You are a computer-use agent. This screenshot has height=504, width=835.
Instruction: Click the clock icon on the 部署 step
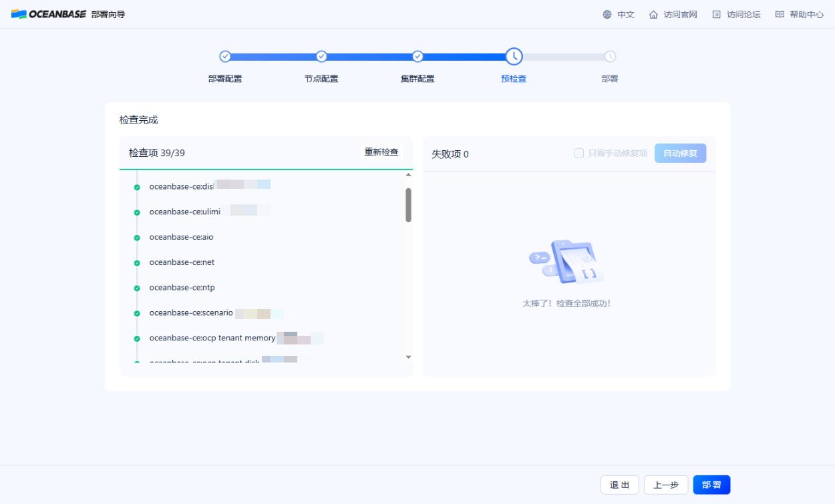609,56
